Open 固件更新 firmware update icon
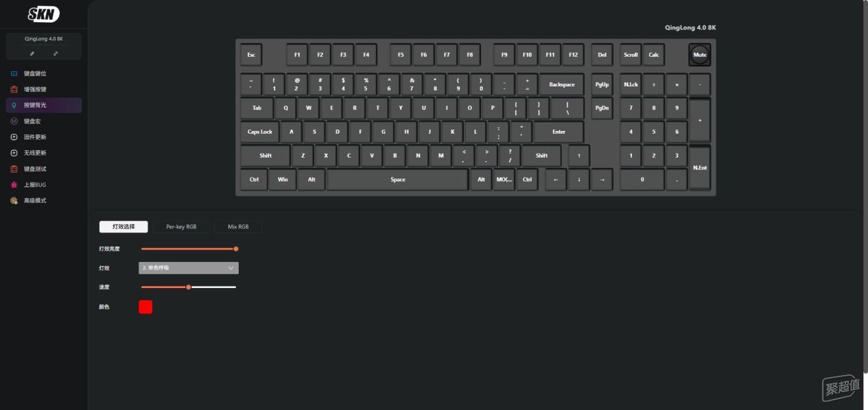 [x=14, y=137]
